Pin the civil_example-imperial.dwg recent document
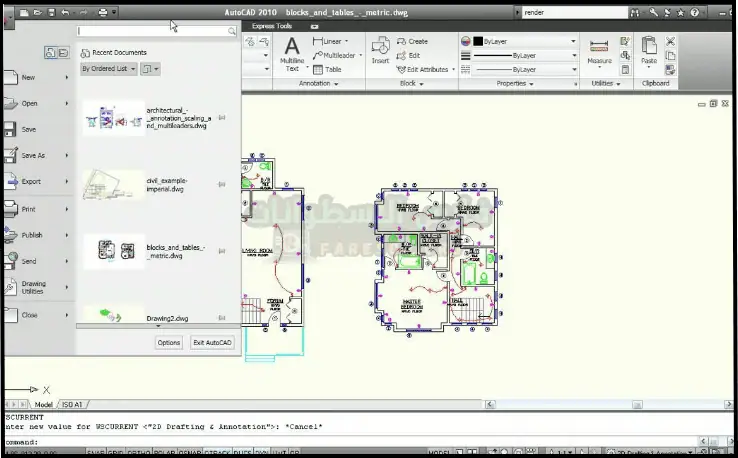 click(x=221, y=184)
